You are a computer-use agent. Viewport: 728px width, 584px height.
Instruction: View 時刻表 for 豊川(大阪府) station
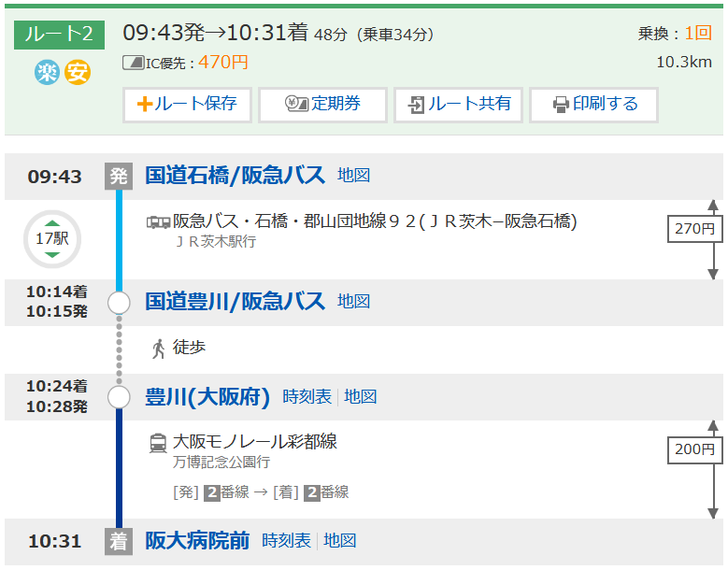307,396
